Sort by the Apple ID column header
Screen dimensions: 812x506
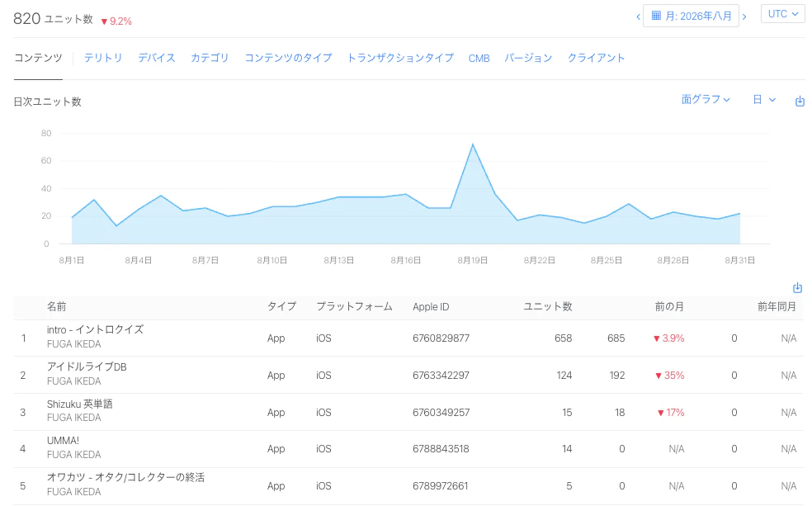pos(431,307)
